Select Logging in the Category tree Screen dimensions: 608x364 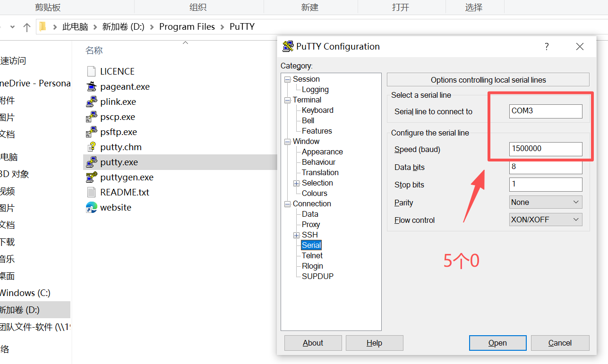pos(315,89)
